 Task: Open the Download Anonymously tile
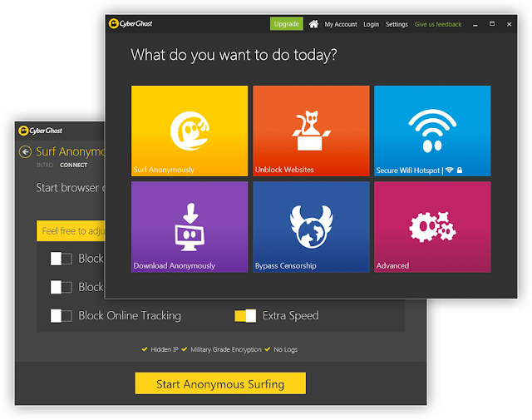pos(190,227)
